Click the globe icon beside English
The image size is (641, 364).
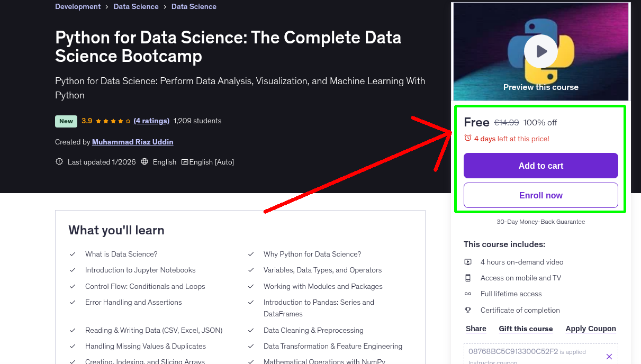144,162
